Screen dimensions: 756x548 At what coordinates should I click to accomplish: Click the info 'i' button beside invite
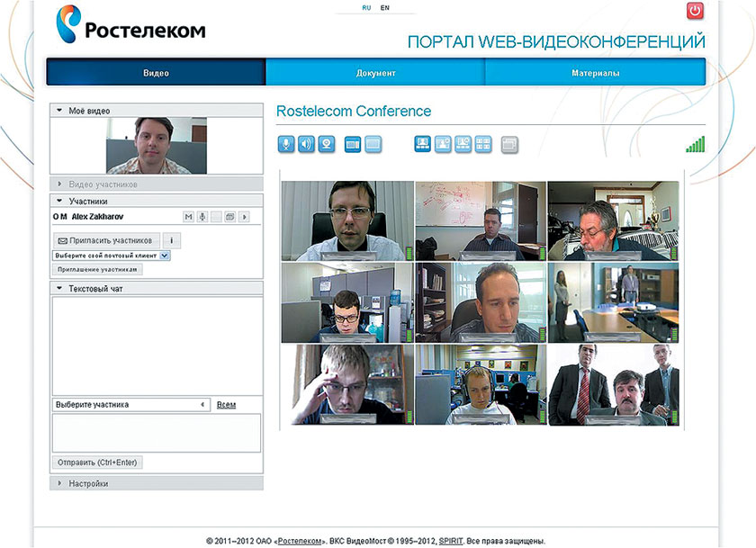coord(172,240)
